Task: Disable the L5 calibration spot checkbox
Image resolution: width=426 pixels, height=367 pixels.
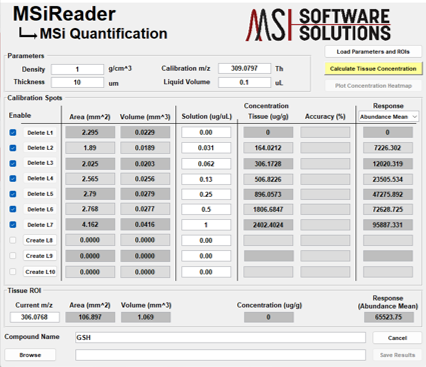Action: pyautogui.click(x=13, y=194)
